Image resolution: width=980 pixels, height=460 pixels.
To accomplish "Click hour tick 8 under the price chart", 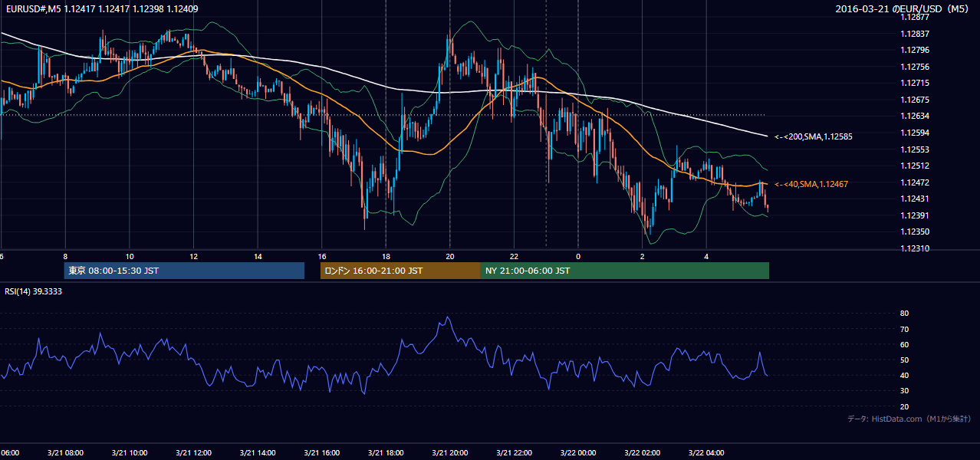I will (x=65, y=256).
